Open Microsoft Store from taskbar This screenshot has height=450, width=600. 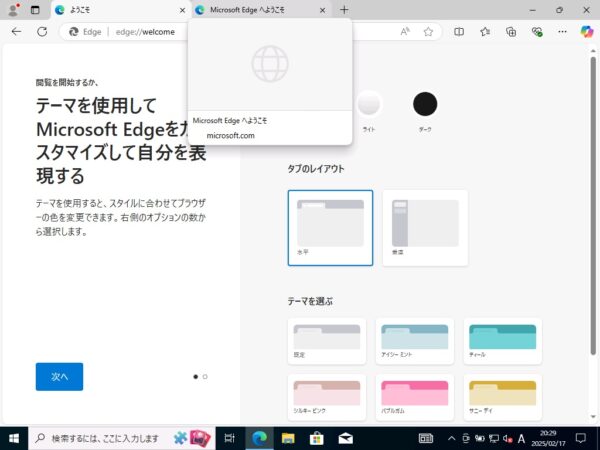pyautogui.click(x=316, y=438)
